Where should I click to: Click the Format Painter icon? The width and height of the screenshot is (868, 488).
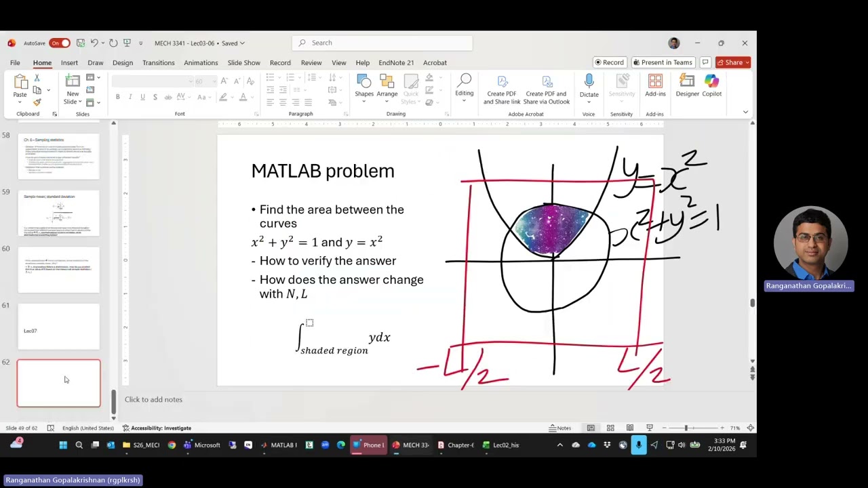point(37,102)
